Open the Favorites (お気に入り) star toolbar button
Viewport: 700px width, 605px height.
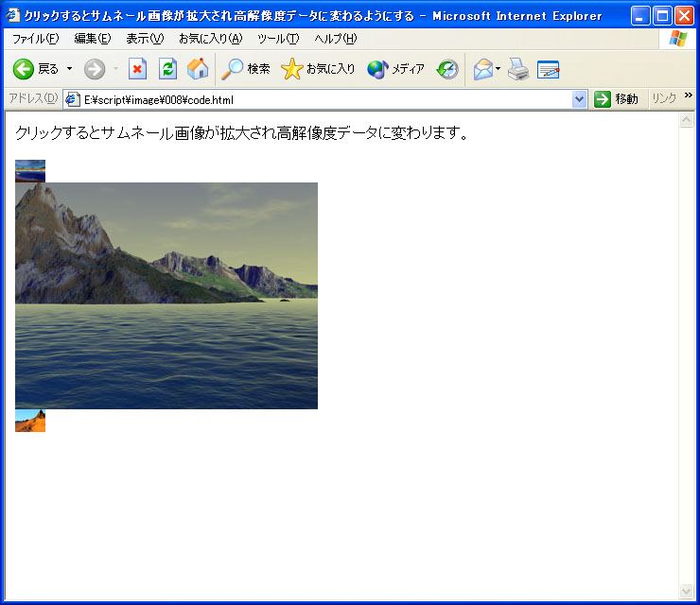pyautogui.click(x=318, y=69)
